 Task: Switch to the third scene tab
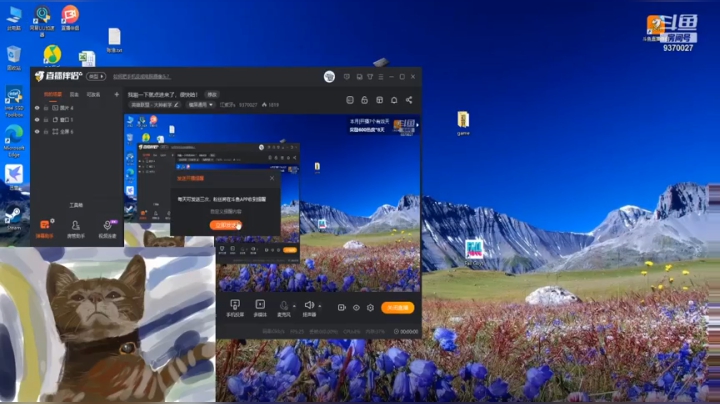[x=94, y=95]
